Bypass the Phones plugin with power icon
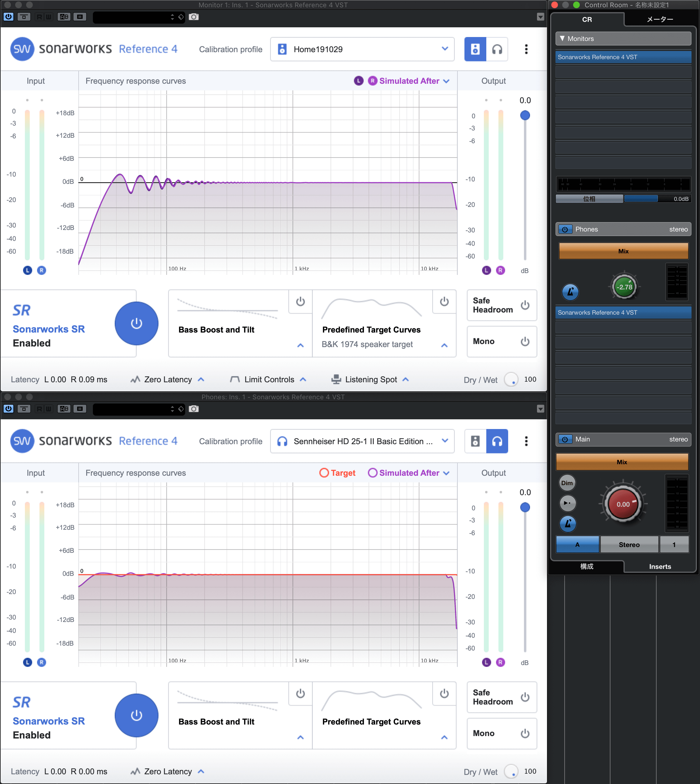The image size is (700, 784). [8, 409]
